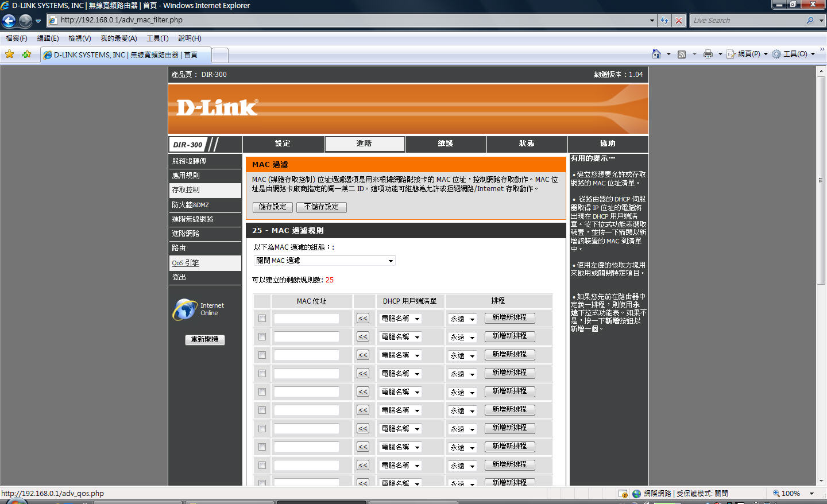
Task: Click the Live Search magnifier icon
Action: 810,20
